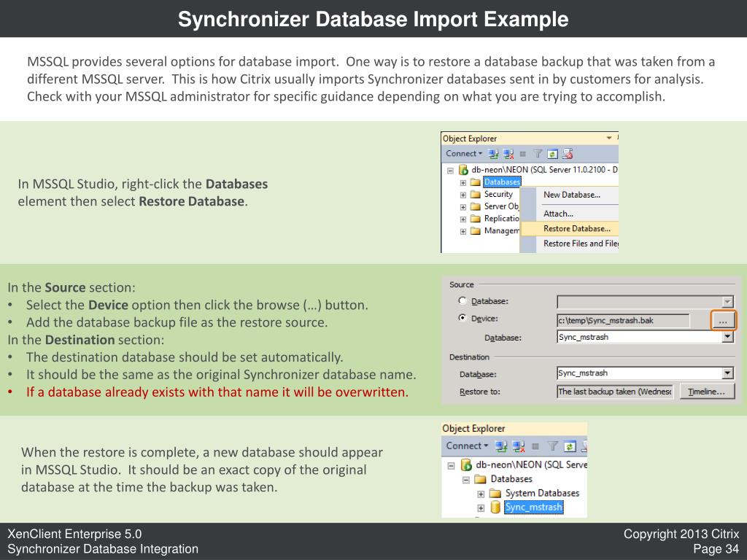The height and width of the screenshot is (560, 747).
Task: Expand the Server Ob node
Action: coord(463,207)
